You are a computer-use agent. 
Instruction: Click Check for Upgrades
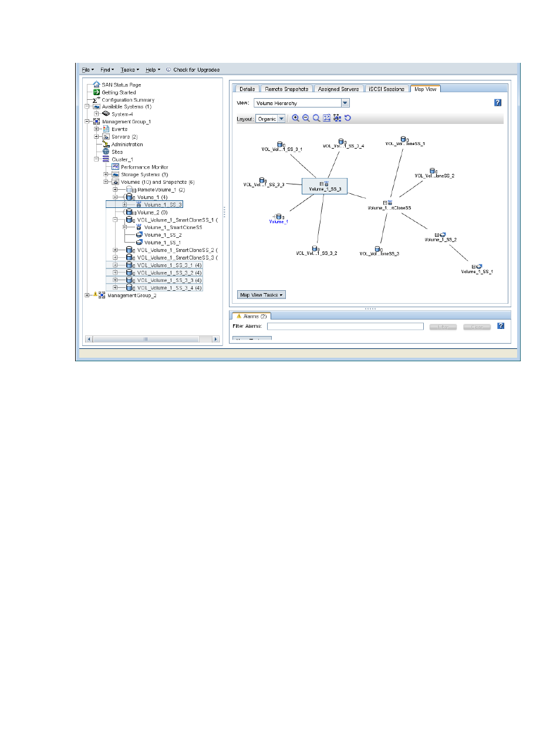pyautogui.click(x=193, y=70)
